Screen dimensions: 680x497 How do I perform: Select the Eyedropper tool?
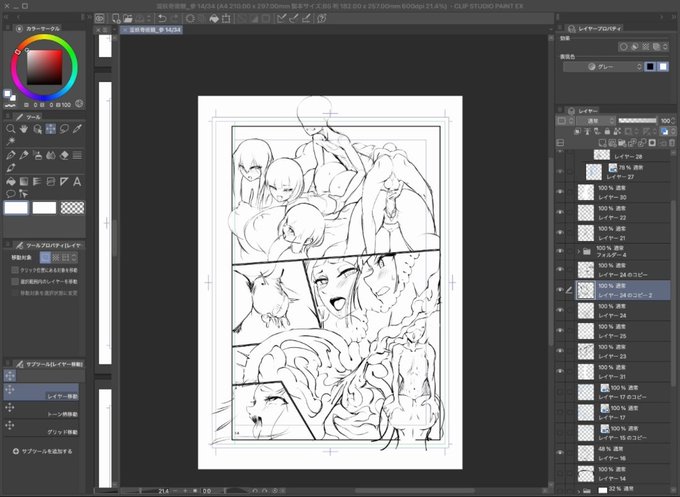pyautogui.click(x=78, y=129)
